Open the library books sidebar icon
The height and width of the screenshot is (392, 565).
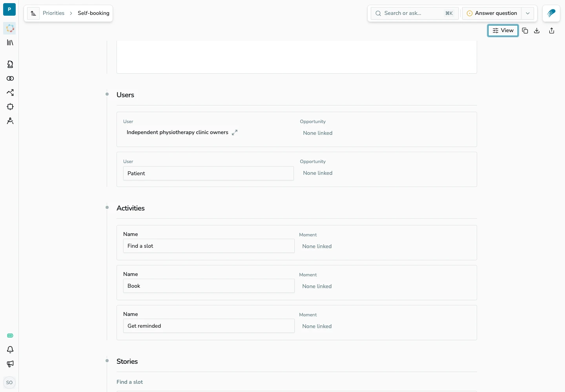[x=10, y=42]
